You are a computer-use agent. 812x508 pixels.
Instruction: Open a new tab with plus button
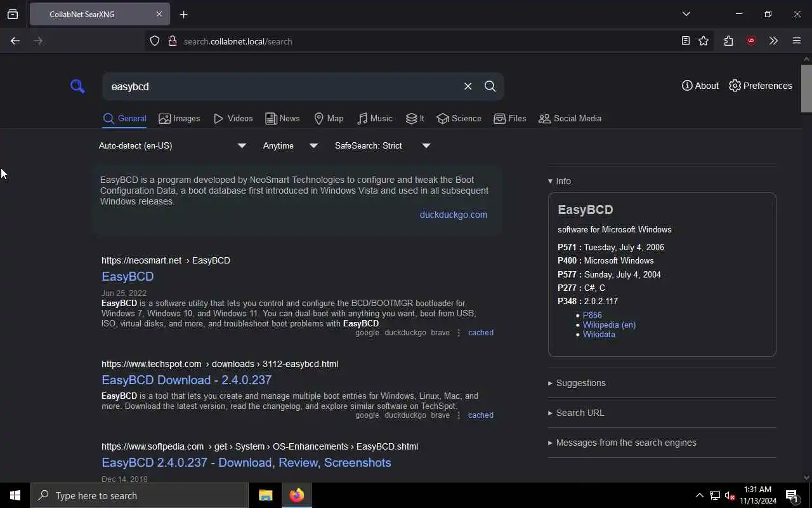pos(184,15)
